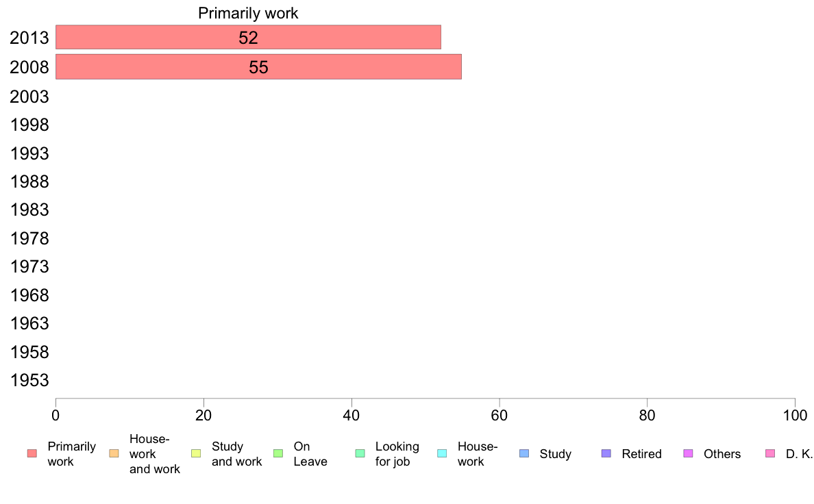This screenshot has width=814, height=504.
Task: Click the red Primarily work legend swatch
Action: [x=32, y=453]
